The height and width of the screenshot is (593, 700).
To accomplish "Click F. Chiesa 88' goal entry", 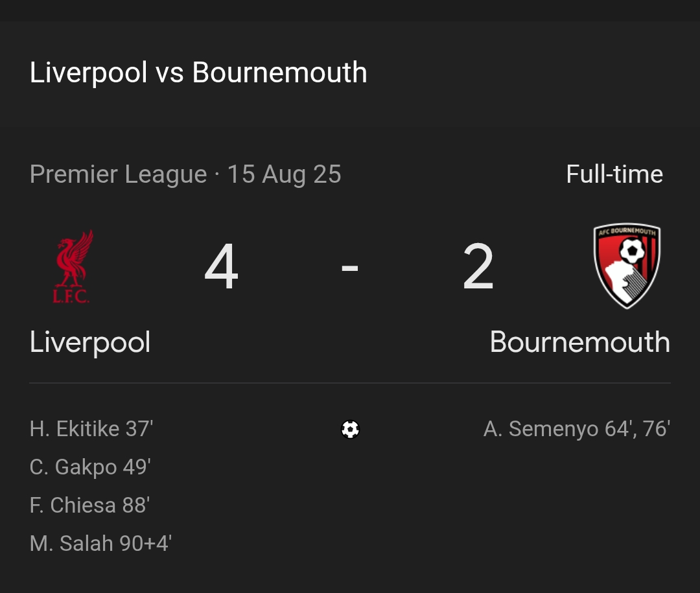I will click(89, 505).
